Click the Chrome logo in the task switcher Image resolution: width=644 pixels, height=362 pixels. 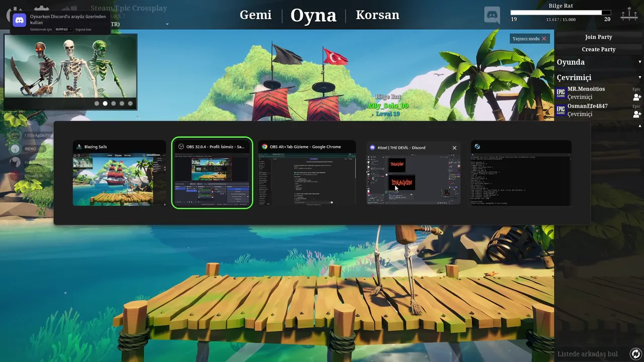point(265,147)
